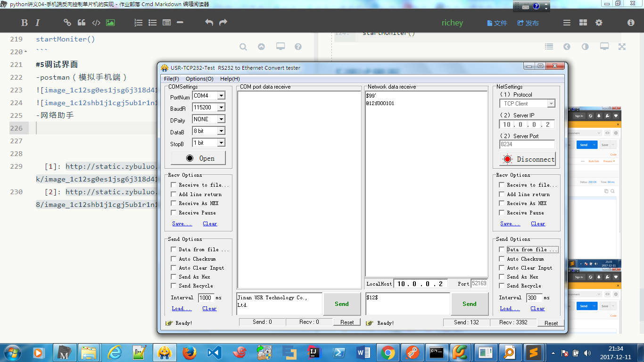The image size is (644, 362).
Task: Insert blockquote with quote marks icon
Action: tap(82, 23)
